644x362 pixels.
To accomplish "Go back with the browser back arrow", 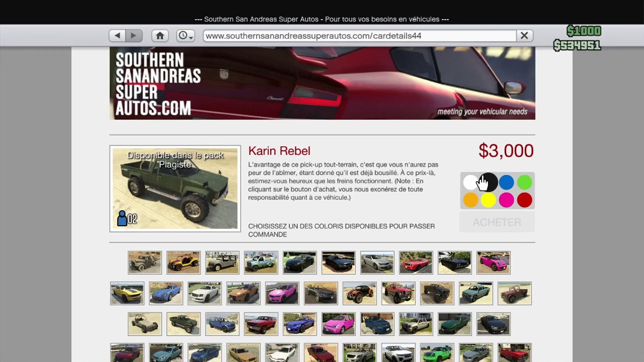I will point(117,36).
